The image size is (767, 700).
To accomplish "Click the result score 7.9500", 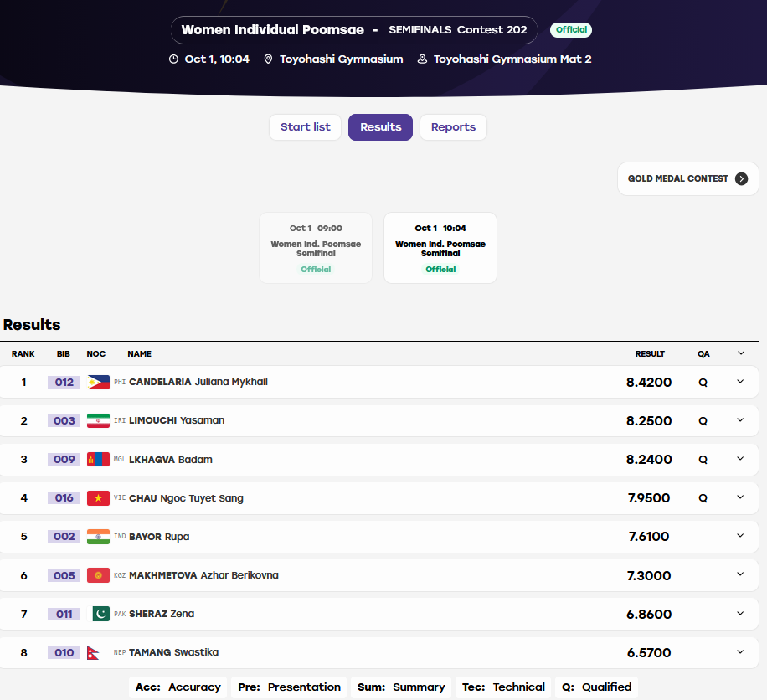I will tap(649, 498).
